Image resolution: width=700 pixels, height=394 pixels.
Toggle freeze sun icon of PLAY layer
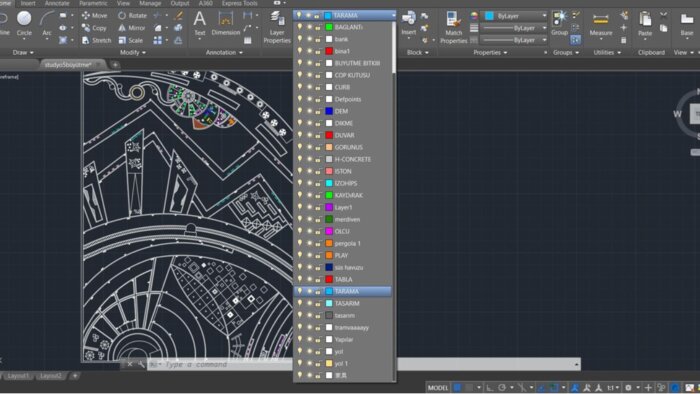click(309, 255)
